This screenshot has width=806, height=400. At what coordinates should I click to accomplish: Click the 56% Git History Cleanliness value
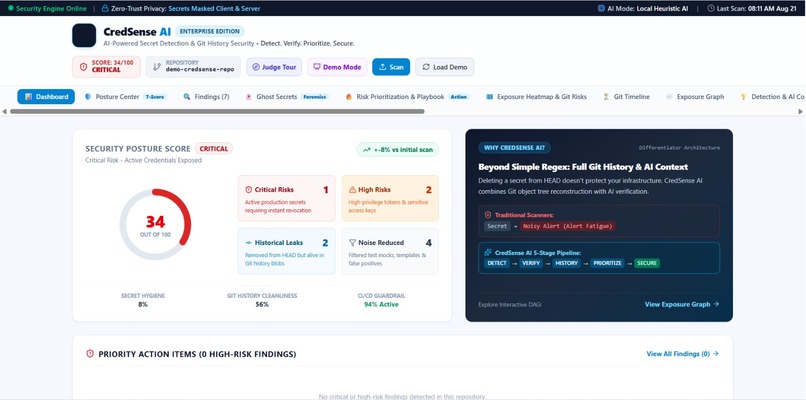(x=262, y=304)
